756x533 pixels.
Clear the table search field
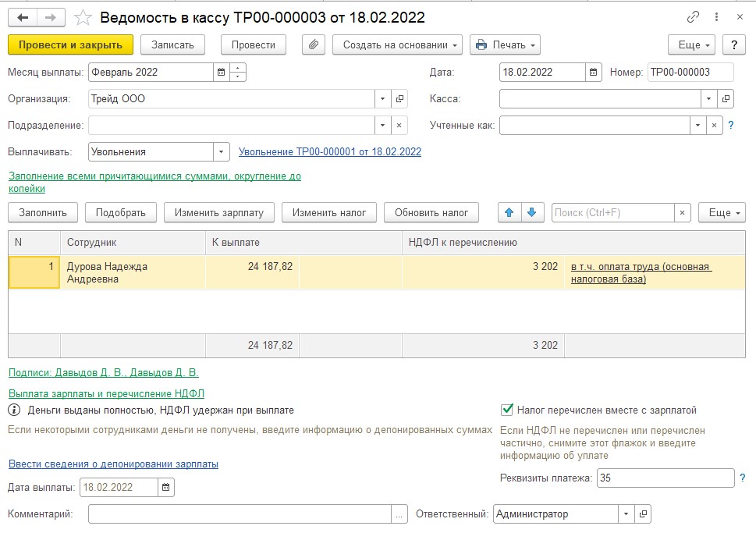[682, 213]
